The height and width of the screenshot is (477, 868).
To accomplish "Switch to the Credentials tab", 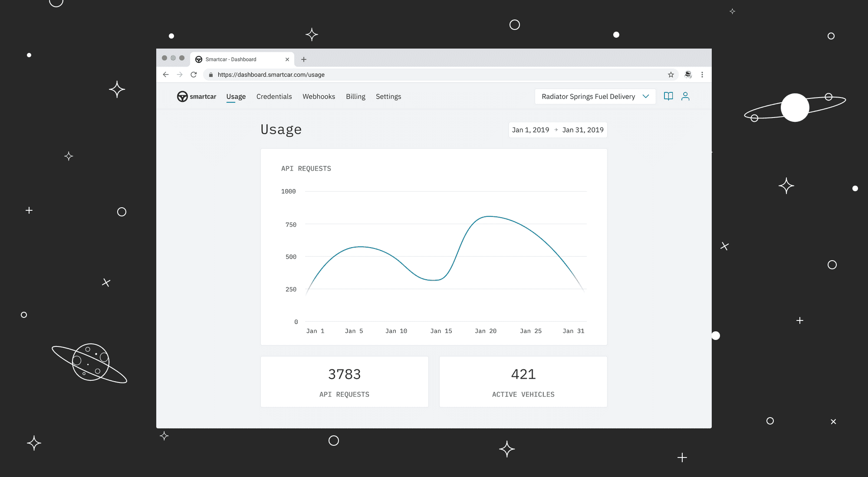I will [x=274, y=96].
